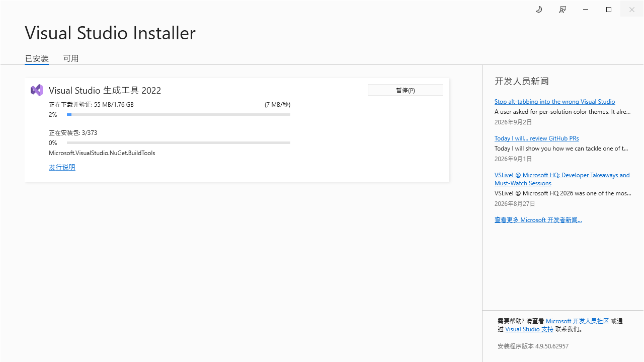Open Microsoft 开发人员社区 link
The width and height of the screenshot is (644, 362).
pyautogui.click(x=577, y=321)
